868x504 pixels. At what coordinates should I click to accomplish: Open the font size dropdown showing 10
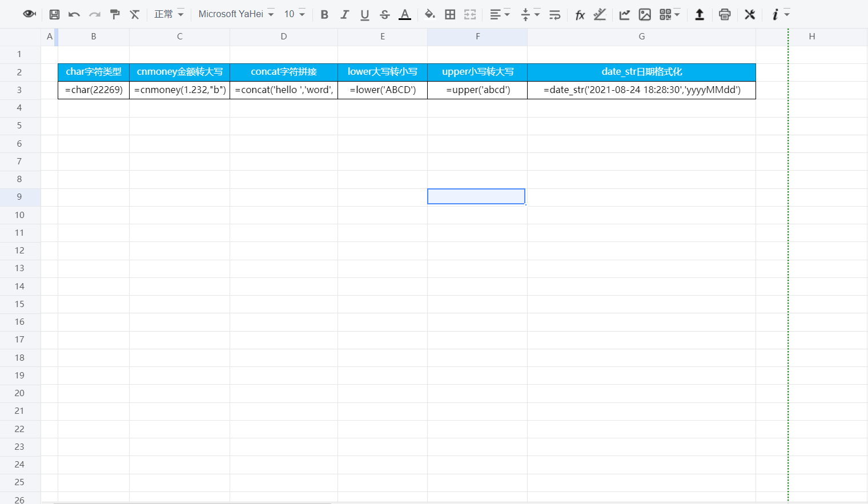[x=295, y=14]
